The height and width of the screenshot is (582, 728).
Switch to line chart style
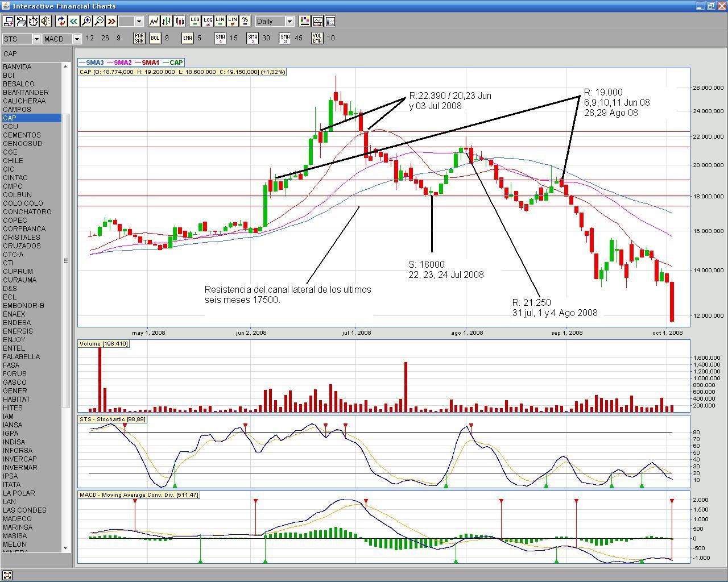pyautogui.click(x=154, y=21)
